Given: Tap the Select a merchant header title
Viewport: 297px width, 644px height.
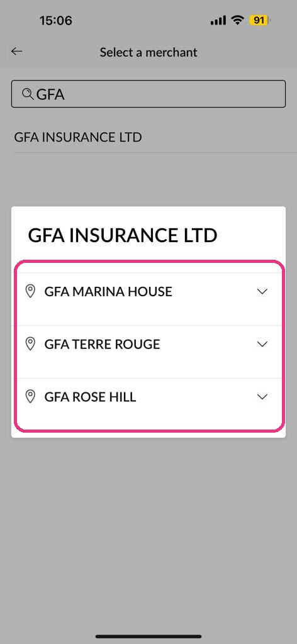Looking at the screenshot, I should click(x=148, y=52).
